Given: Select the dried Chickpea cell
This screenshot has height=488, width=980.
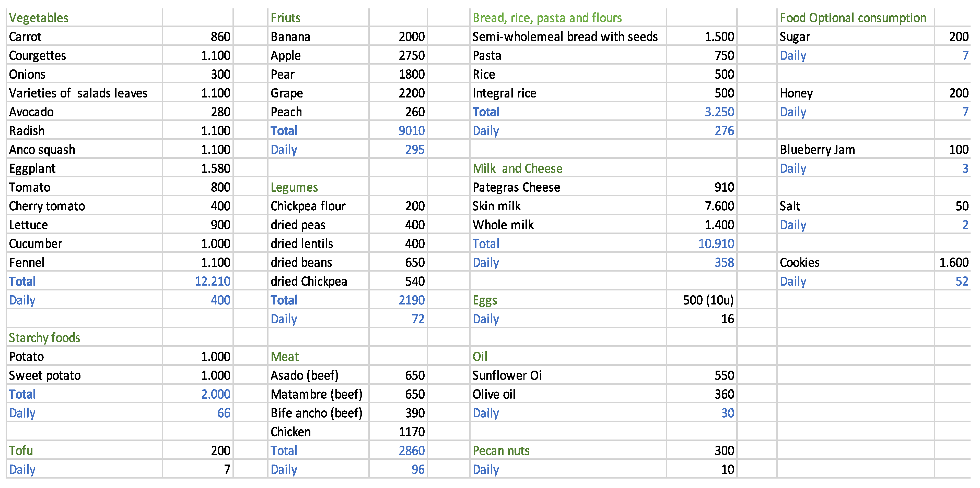Looking at the screenshot, I should (309, 281).
